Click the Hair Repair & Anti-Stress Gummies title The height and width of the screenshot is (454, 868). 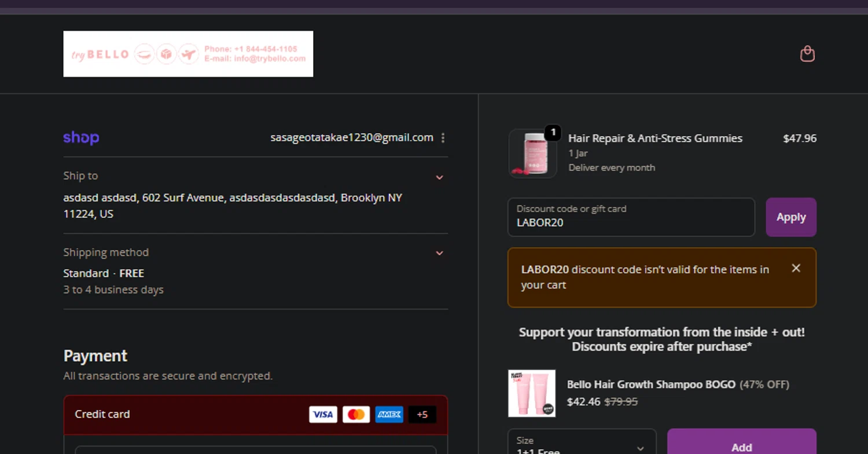[655, 138]
